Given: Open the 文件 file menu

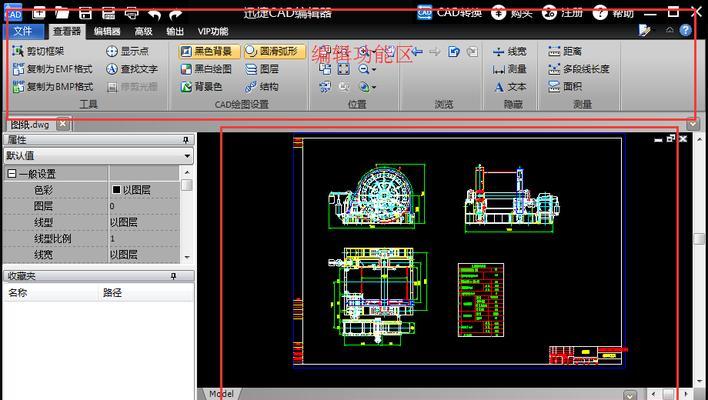Looking at the screenshot, I should coord(23,31).
